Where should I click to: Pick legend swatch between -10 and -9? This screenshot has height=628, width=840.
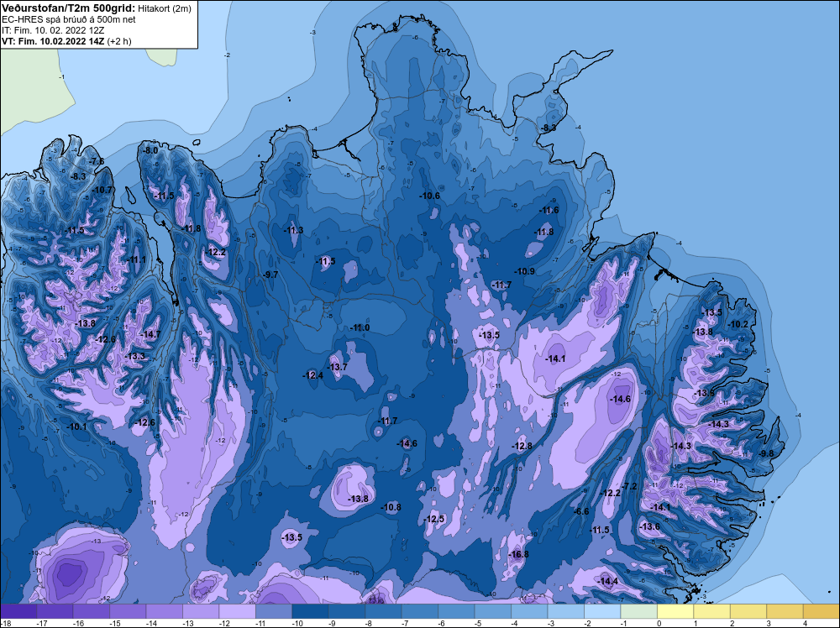click(310, 611)
